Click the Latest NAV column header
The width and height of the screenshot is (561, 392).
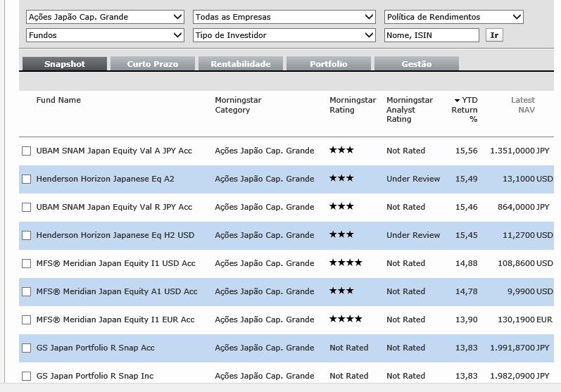tap(523, 105)
